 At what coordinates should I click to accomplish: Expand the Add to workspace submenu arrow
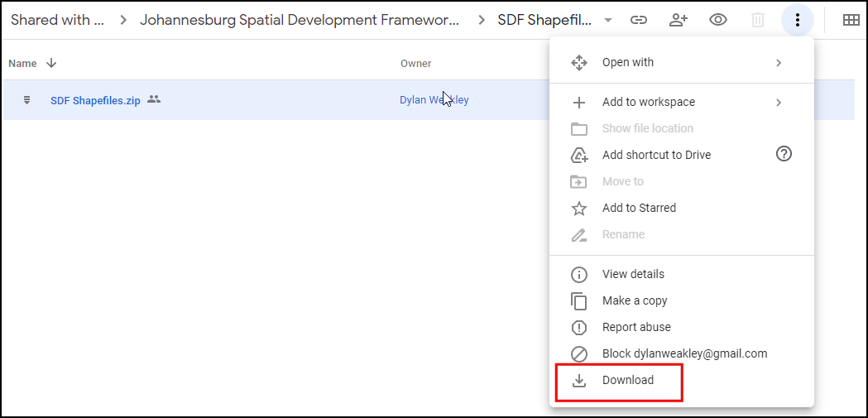click(779, 103)
